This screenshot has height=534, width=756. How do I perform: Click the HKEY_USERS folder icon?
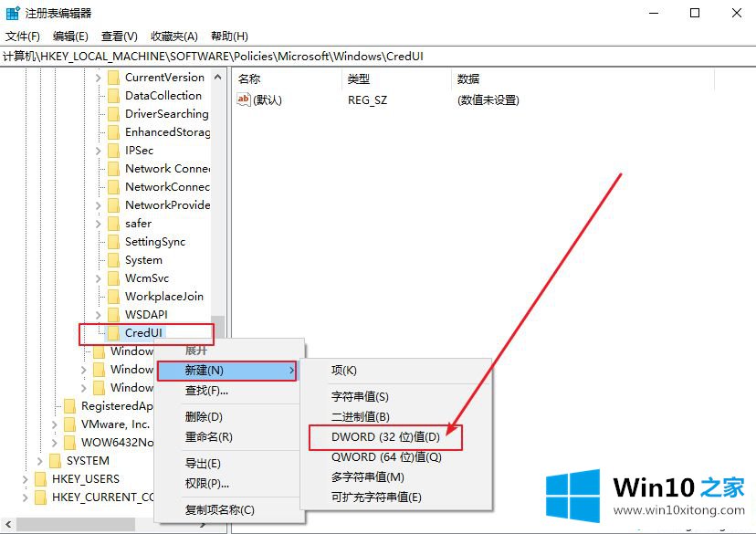pyautogui.click(x=40, y=479)
